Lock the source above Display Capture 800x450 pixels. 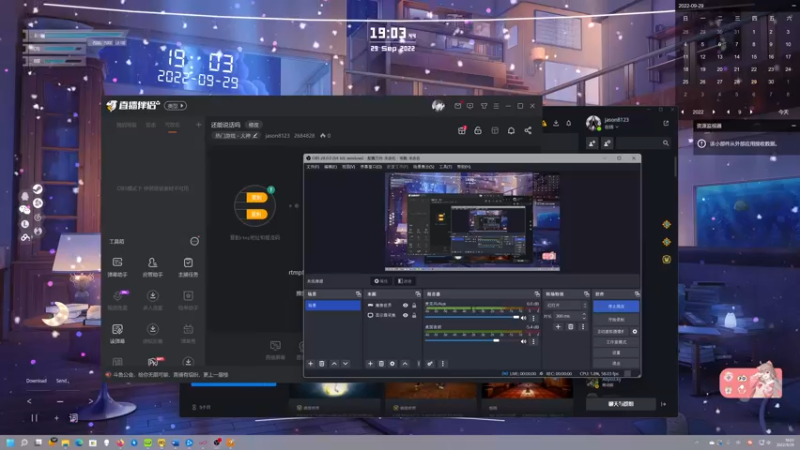tap(414, 305)
